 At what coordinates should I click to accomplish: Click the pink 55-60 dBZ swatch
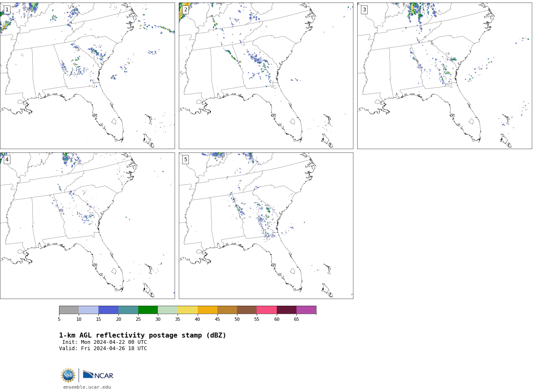click(267, 310)
